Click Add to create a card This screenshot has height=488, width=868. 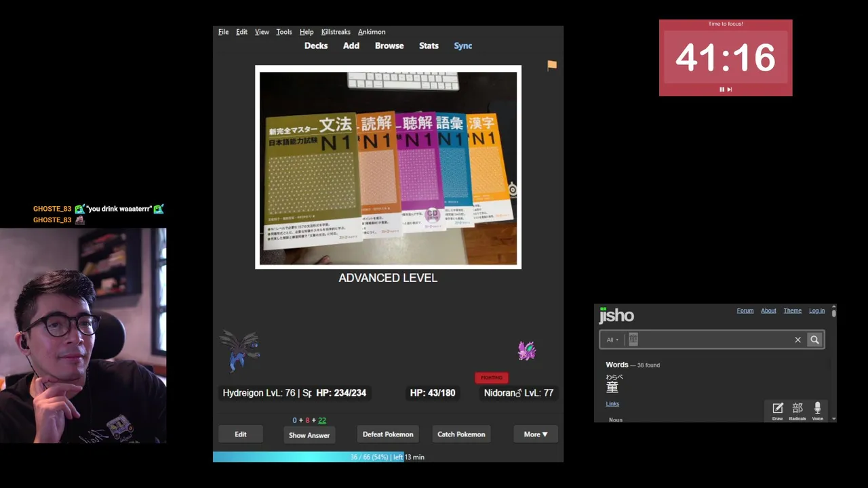[x=351, y=45]
